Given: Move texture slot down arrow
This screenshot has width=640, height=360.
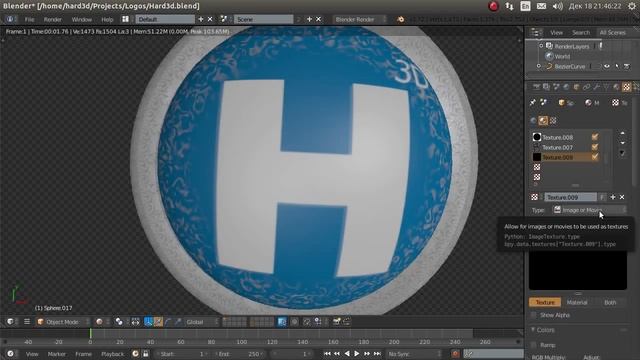Looking at the screenshot, I should pyautogui.click(x=622, y=143).
